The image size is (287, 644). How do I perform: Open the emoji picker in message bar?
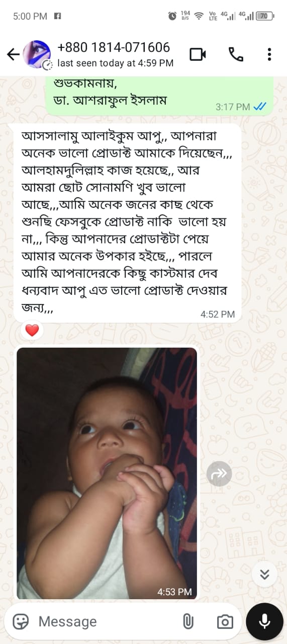click(x=21, y=621)
